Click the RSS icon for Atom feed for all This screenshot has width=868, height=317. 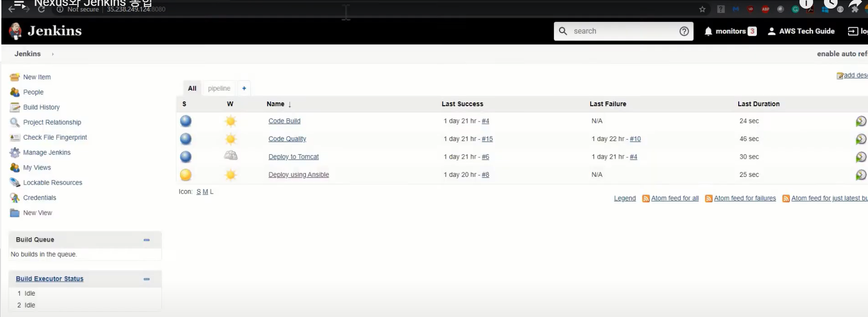pos(646,199)
